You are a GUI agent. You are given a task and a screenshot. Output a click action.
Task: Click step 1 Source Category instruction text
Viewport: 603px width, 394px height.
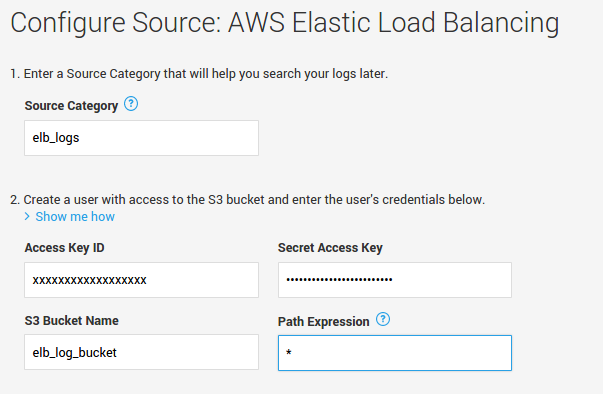[199, 73]
